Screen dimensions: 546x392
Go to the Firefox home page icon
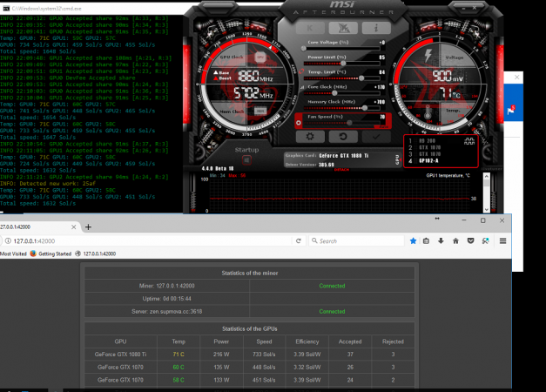[x=455, y=240]
